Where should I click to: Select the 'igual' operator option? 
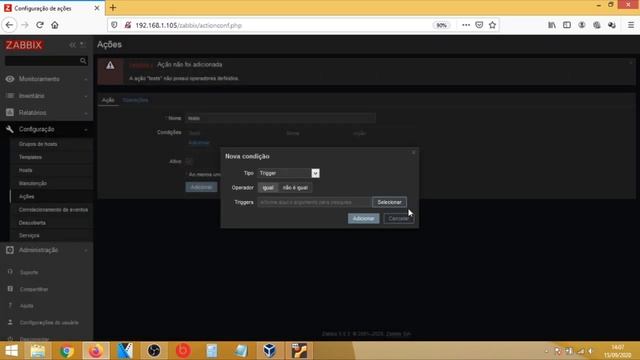pos(268,188)
